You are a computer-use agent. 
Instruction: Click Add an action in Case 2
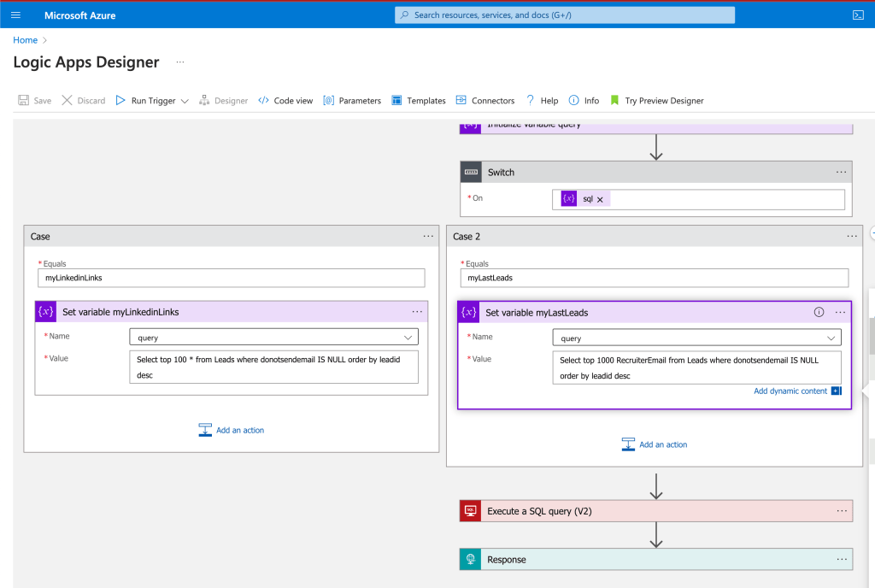[654, 444]
